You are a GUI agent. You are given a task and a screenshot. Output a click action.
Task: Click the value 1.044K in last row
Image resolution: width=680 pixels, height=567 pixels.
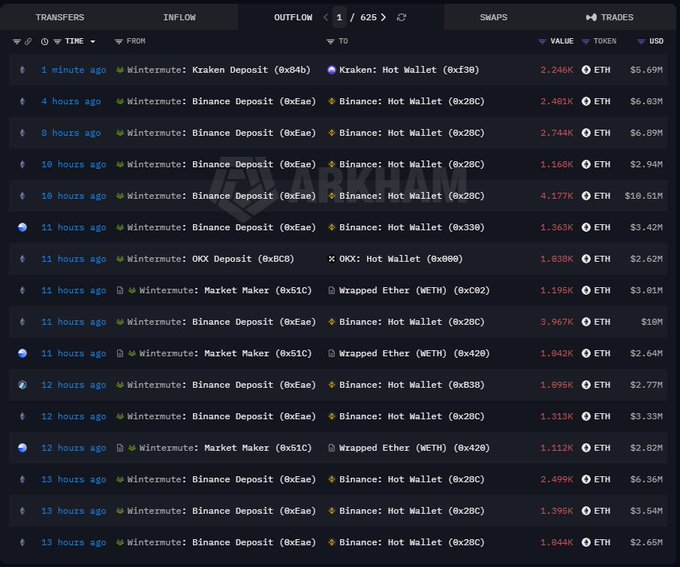pos(556,542)
